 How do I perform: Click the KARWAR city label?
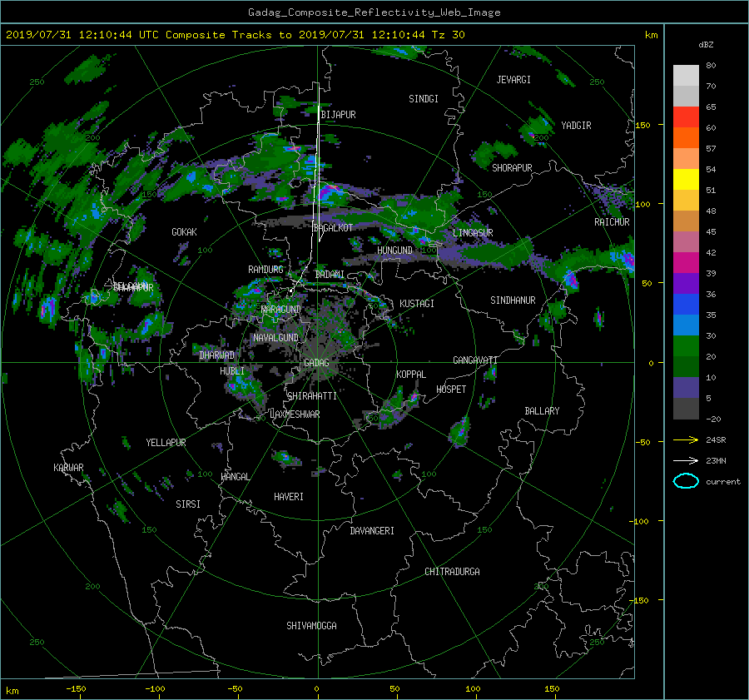click(68, 467)
